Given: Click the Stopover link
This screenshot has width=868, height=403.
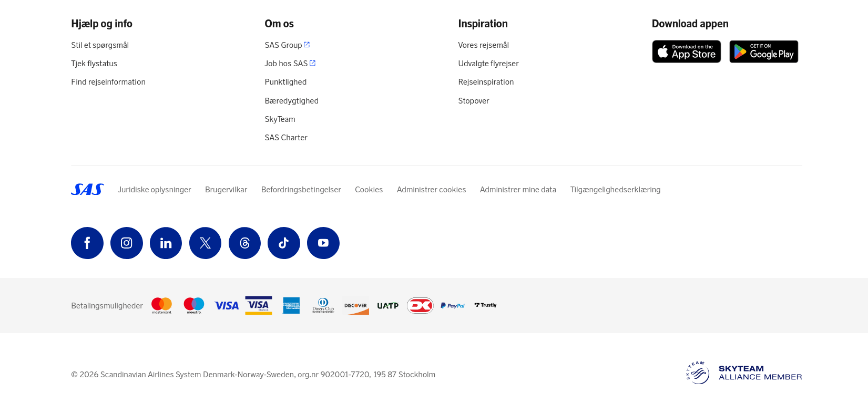Looking at the screenshot, I should point(473,101).
